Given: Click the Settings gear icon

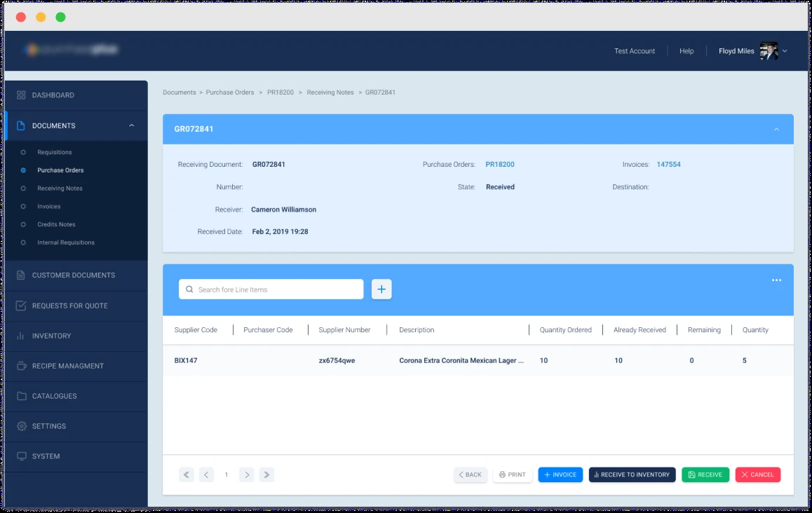Looking at the screenshot, I should (21, 426).
